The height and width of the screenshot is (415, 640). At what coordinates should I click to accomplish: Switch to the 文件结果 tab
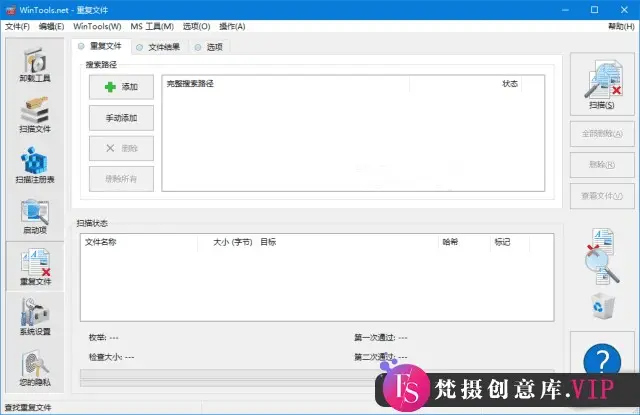point(159,47)
